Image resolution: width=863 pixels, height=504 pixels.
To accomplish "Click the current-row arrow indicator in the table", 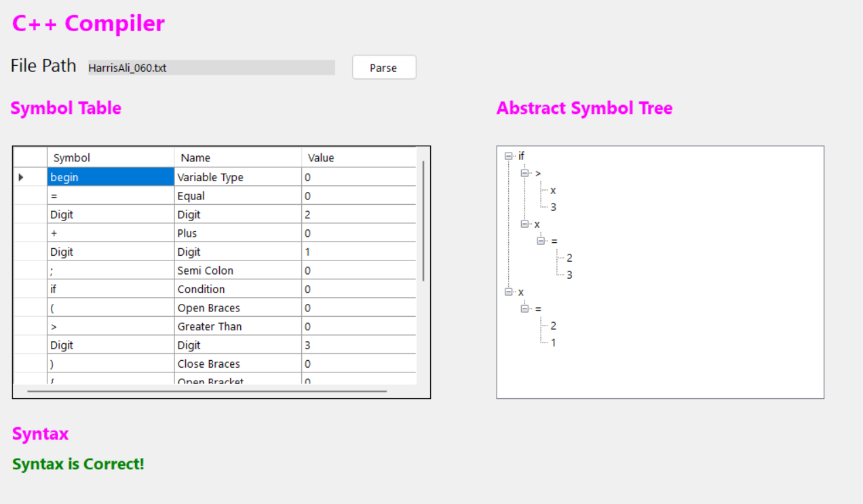I will [x=21, y=177].
